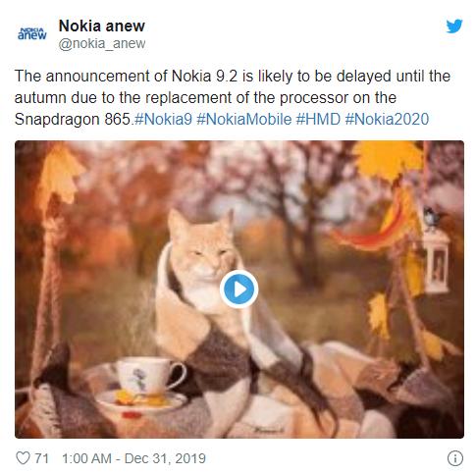
Task: Open the tweet info icon
Action: [x=455, y=458]
